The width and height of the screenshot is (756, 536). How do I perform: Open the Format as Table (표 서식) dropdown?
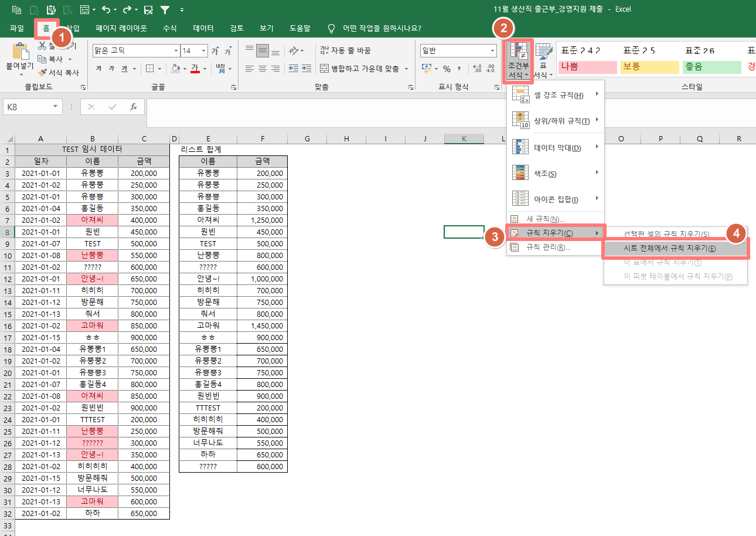[x=543, y=60]
